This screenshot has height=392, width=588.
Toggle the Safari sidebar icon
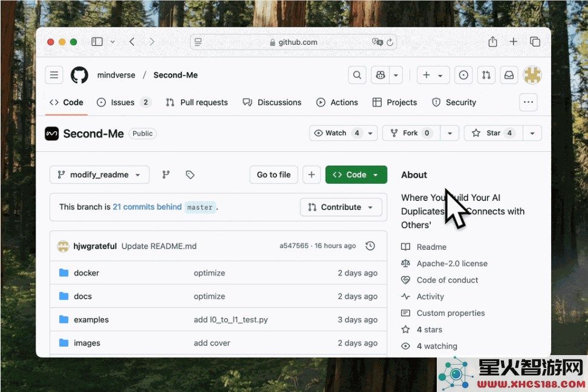pyautogui.click(x=97, y=42)
